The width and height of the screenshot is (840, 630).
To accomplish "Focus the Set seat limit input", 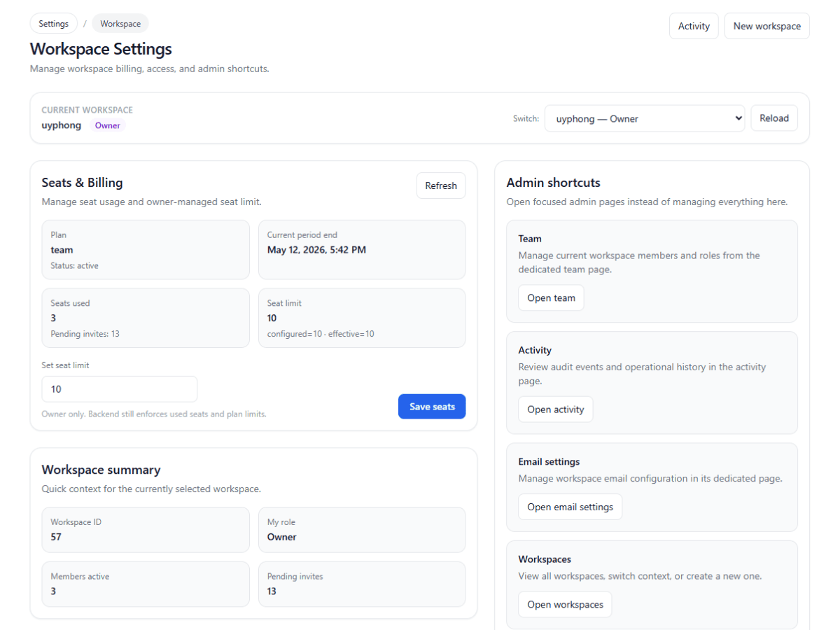I will (x=120, y=389).
